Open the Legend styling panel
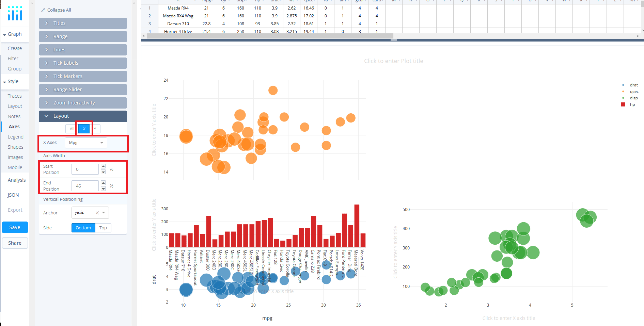 (x=15, y=136)
